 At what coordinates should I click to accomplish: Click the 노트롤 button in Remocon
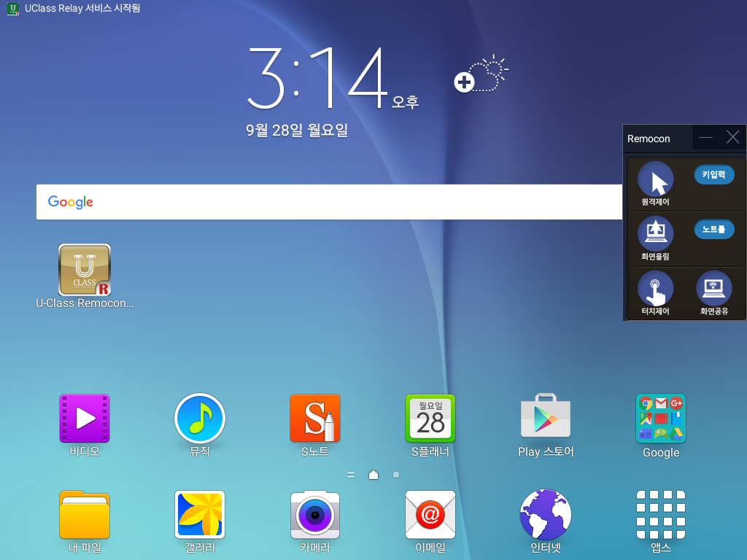pyautogui.click(x=713, y=230)
